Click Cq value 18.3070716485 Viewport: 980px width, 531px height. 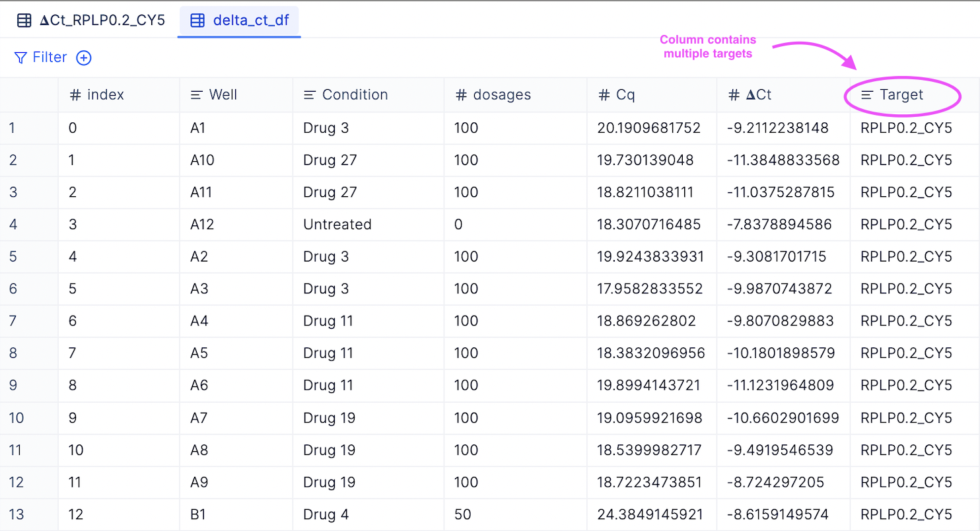pos(652,225)
